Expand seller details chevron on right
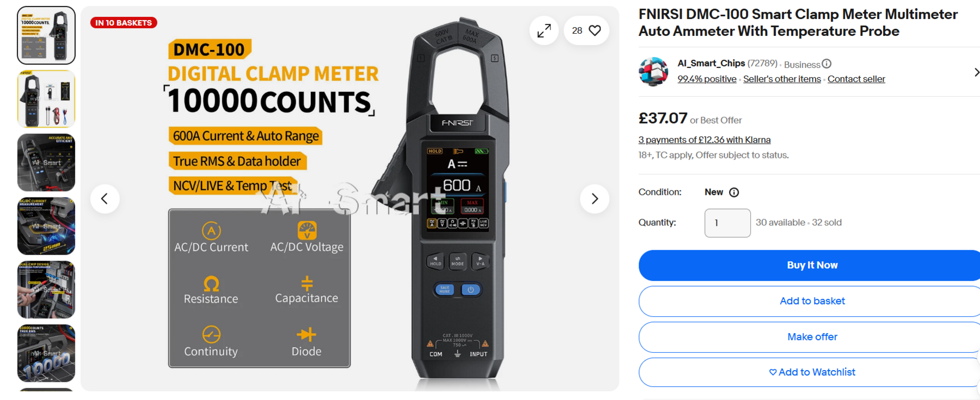Viewport: 980px width, 400px height. tap(976, 72)
